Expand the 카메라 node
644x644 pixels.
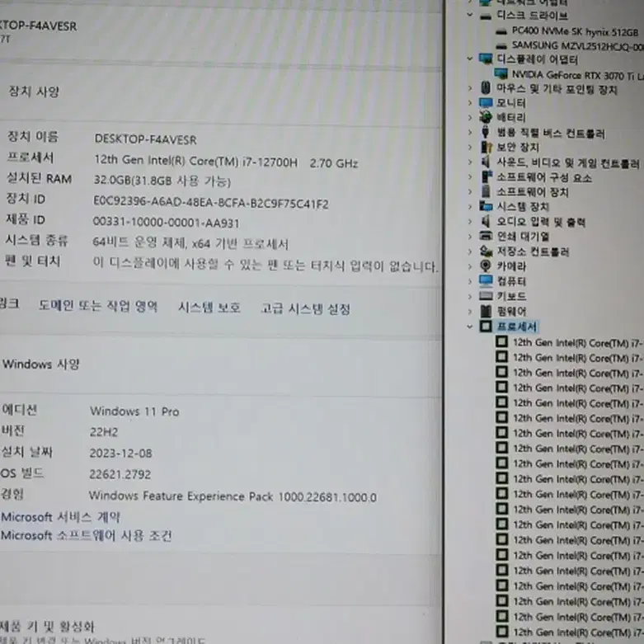pyautogui.click(x=470, y=266)
